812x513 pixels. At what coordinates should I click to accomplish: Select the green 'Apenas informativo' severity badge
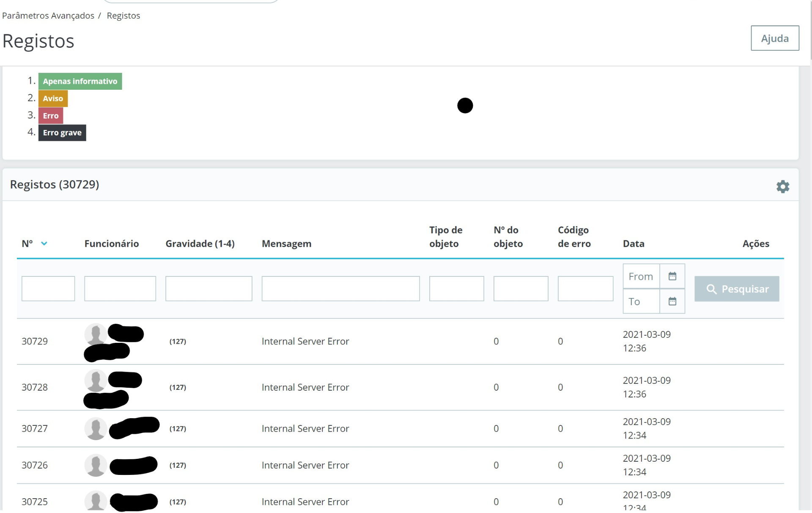(x=80, y=81)
